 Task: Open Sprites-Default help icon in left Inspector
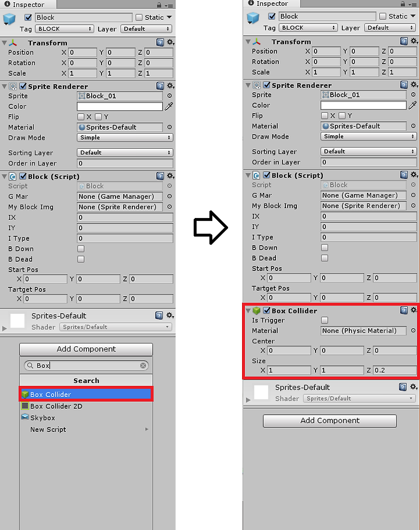(159, 315)
